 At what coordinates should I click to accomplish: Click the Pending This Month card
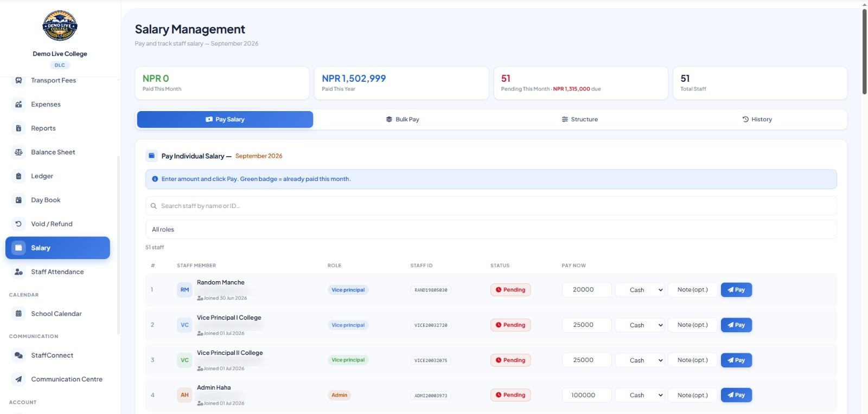tap(580, 83)
